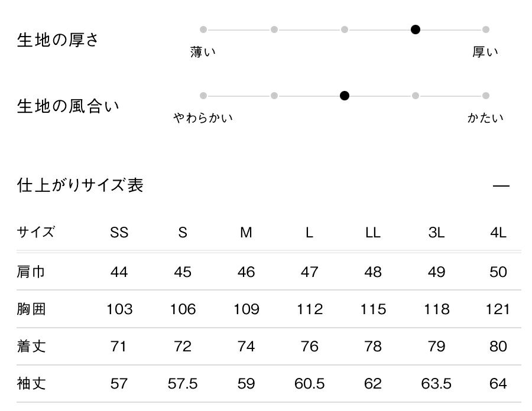Click the 胸囲 row label
This screenshot has height=411, width=532.
click(x=31, y=309)
